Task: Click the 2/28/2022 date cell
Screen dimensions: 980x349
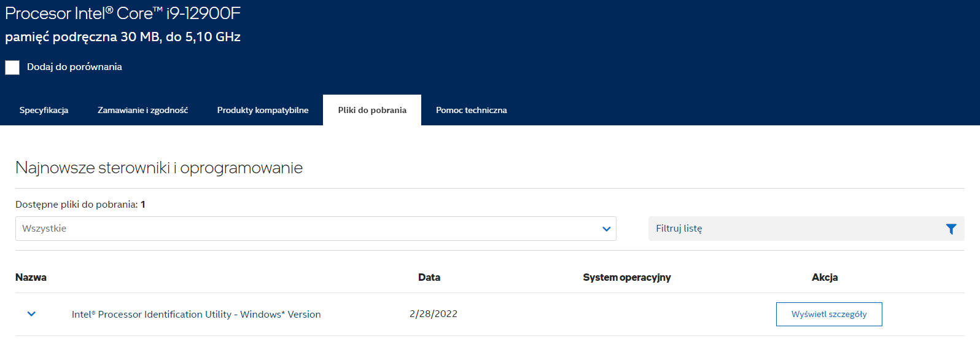Action: click(434, 313)
